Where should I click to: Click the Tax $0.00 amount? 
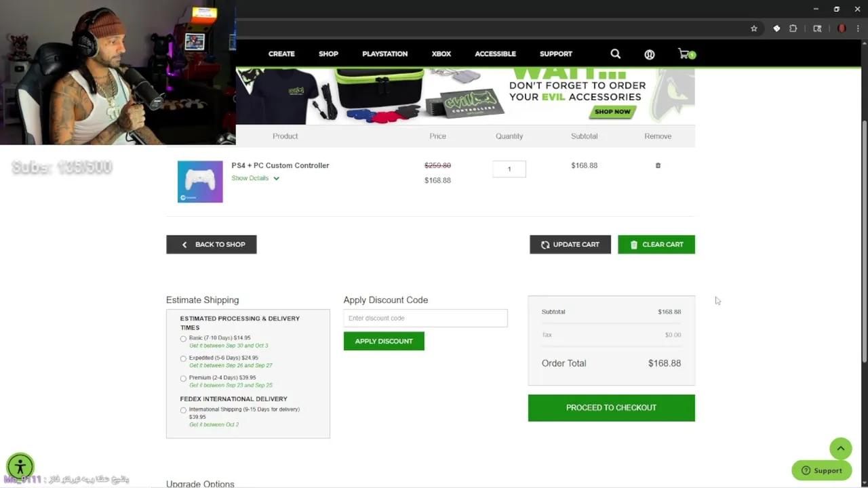click(x=673, y=335)
